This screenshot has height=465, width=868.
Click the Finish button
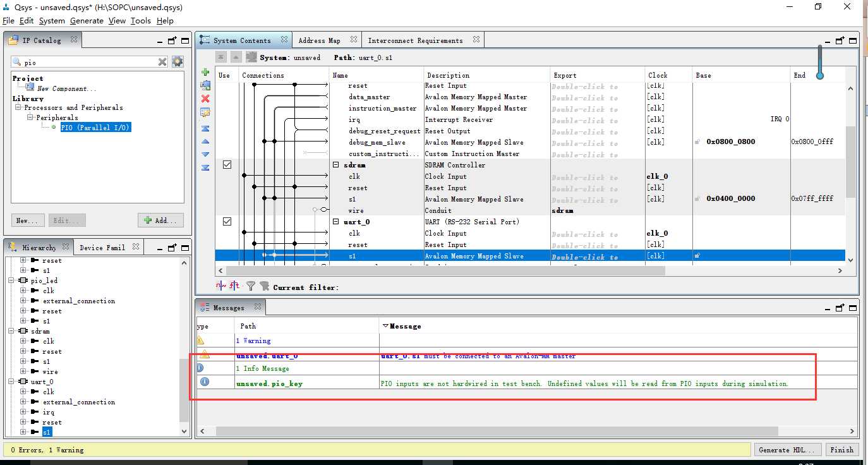pos(842,450)
